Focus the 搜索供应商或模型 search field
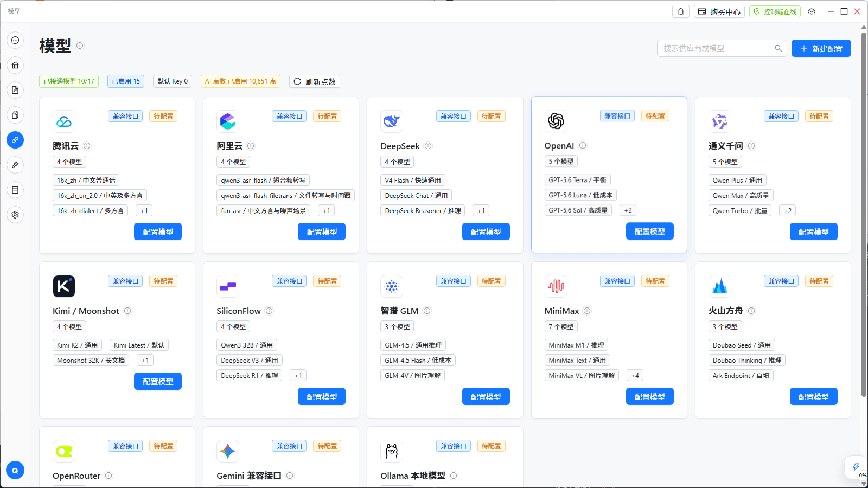The height and width of the screenshot is (488, 868). pyautogui.click(x=713, y=48)
